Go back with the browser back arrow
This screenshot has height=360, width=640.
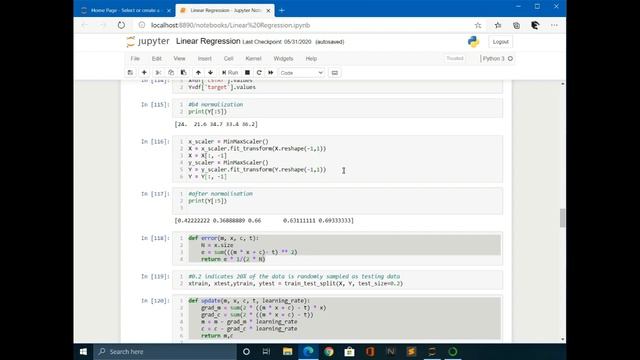tap(84, 25)
